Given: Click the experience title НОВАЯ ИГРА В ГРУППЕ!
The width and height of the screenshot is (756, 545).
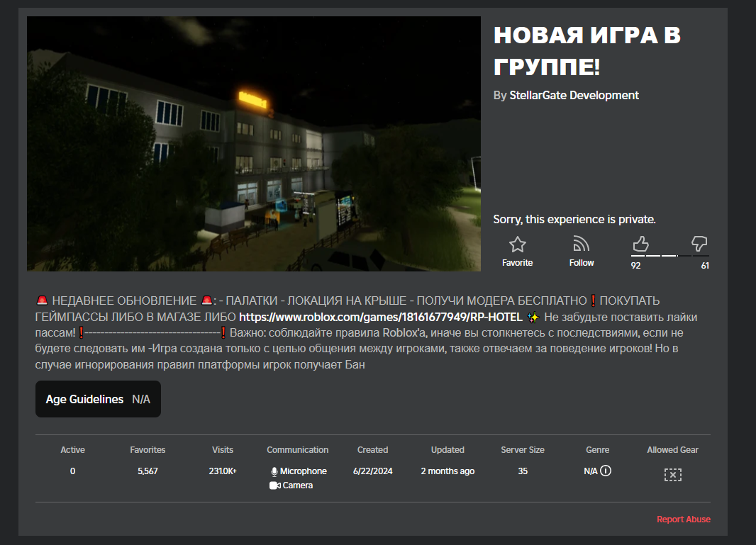Looking at the screenshot, I should click(x=587, y=51).
